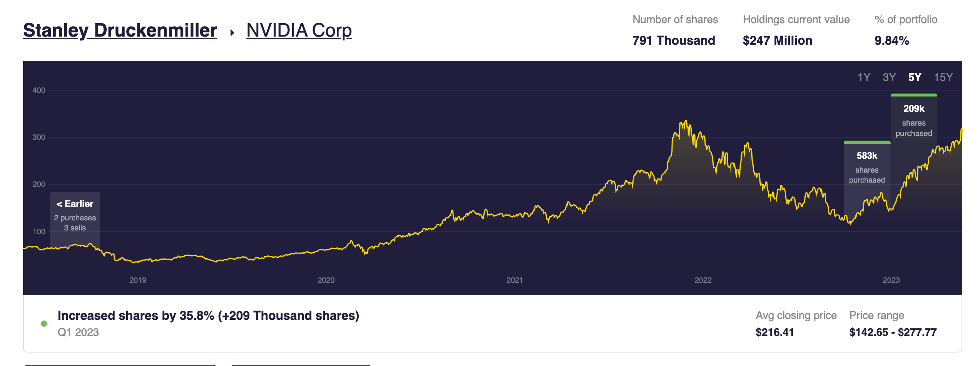Click the green dot beside Increased shares
This screenshot has height=366, width=980.
(x=44, y=324)
